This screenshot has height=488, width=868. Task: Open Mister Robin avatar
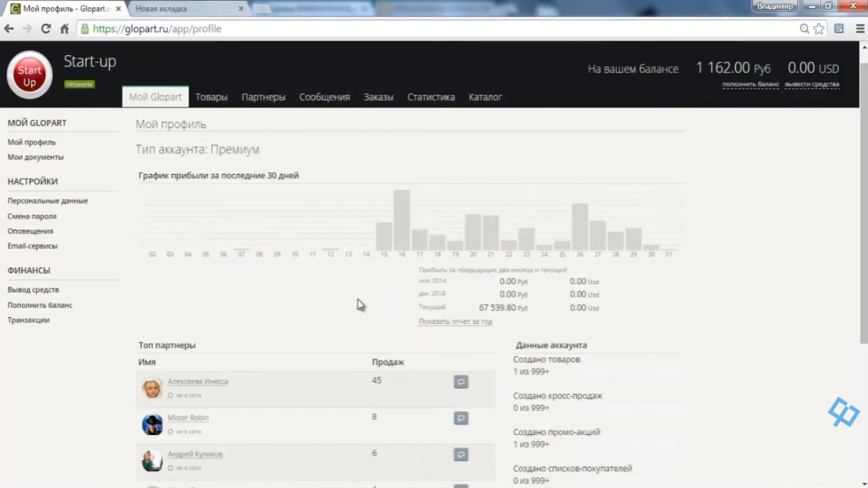[152, 425]
